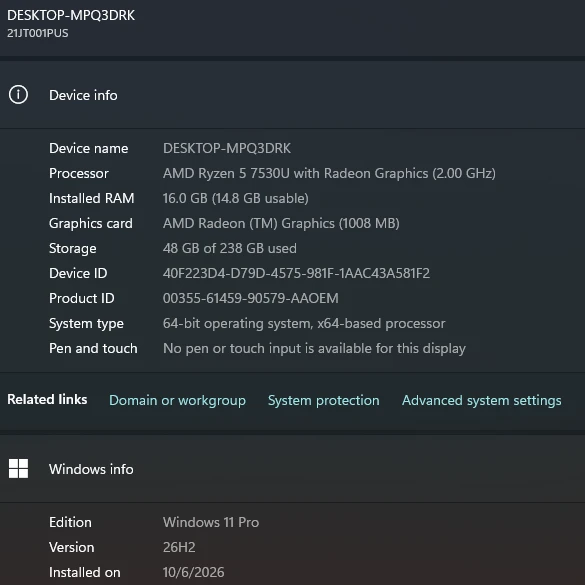Click the model number 21JT001PUS

coord(38,33)
